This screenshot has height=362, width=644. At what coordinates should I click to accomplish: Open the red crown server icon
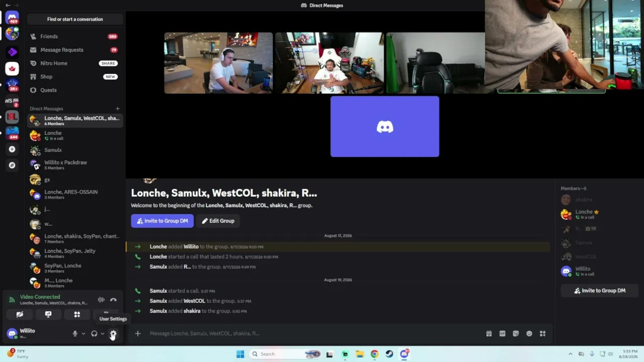coord(12,69)
